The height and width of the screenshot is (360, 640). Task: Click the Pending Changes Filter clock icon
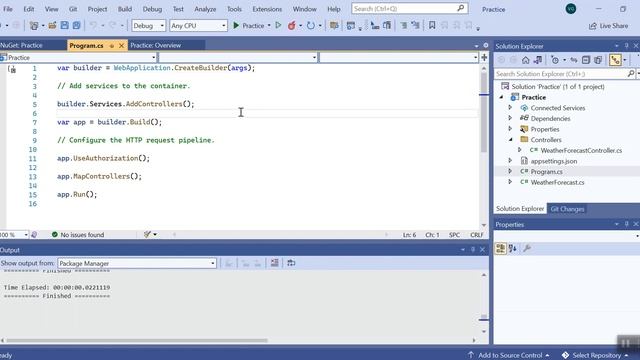click(555, 60)
